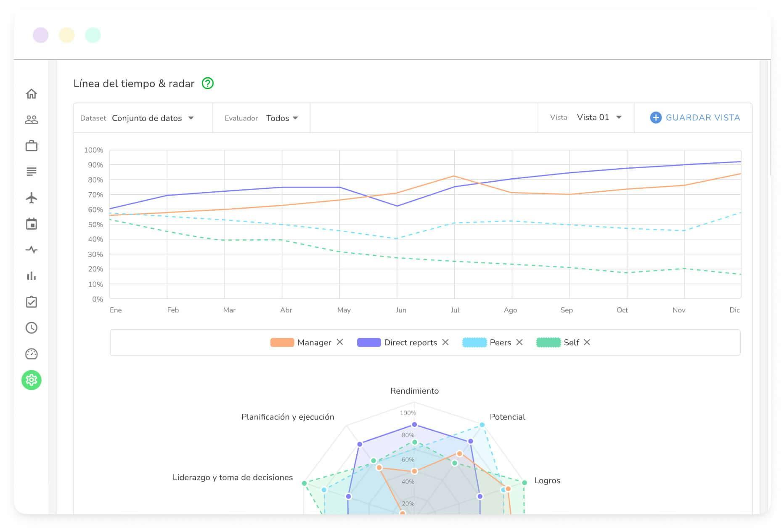Open the Calendar icon in the sidebar
Viewport: 784px width, 532px height.
32,224
